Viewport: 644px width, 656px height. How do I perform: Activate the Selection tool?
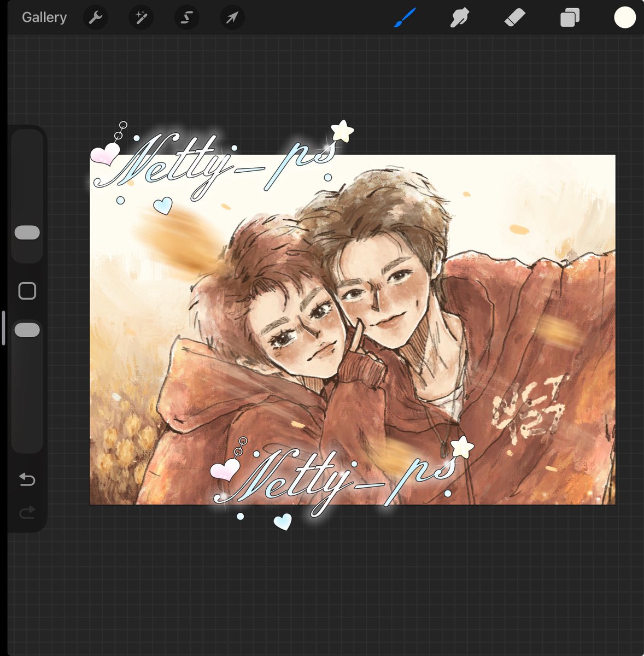(x=186, y=18)
